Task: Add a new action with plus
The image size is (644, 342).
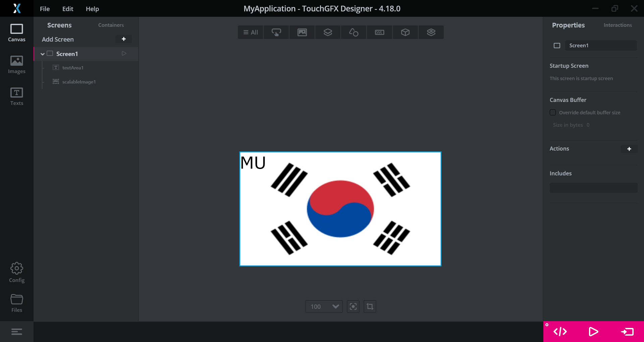Action: coord(629,149)
